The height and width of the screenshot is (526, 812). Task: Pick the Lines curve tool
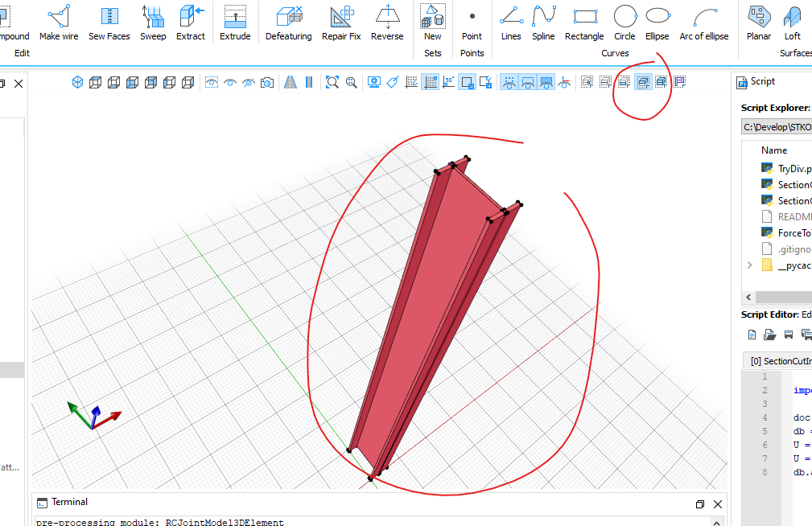(511, 23)
